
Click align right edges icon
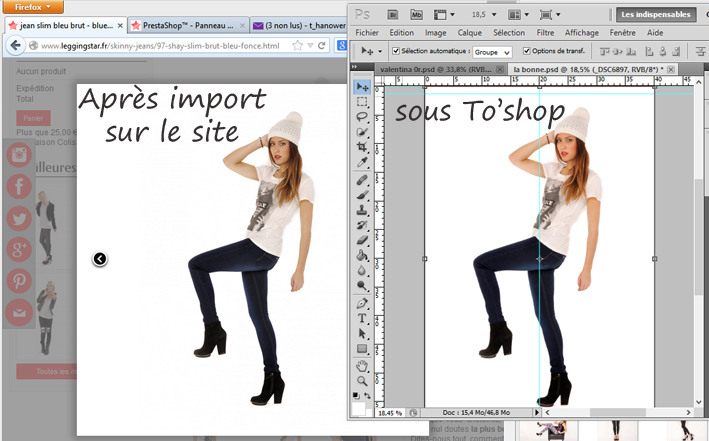[676, 52]
